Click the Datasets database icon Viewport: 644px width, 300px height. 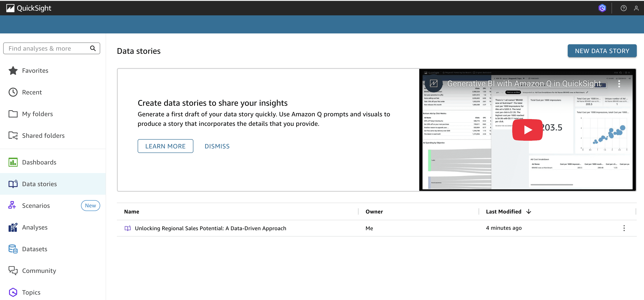pos(13,249)
